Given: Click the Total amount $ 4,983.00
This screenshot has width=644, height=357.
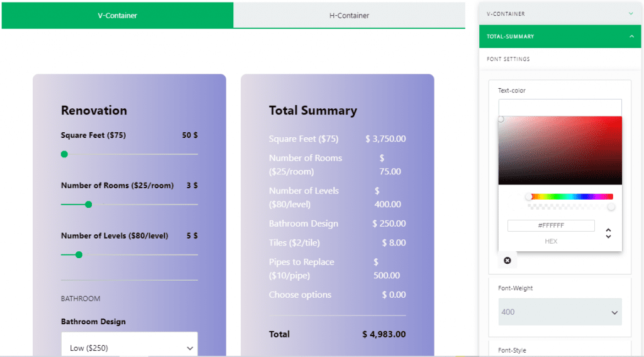Looking at the screenshot, I should point(384,334).
